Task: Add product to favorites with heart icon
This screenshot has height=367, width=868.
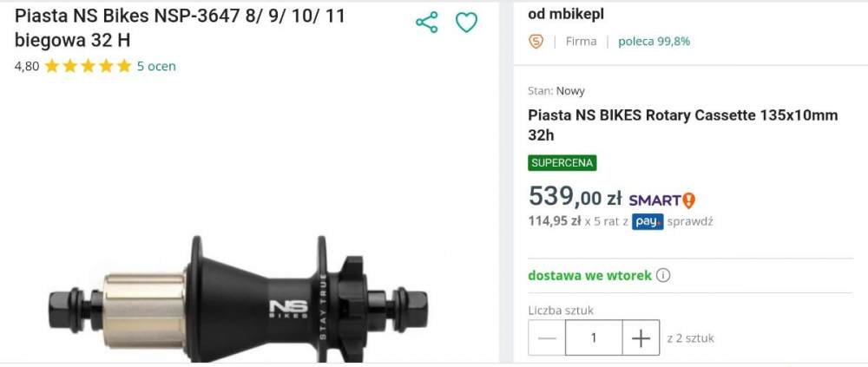Action: tap(467, 23)
